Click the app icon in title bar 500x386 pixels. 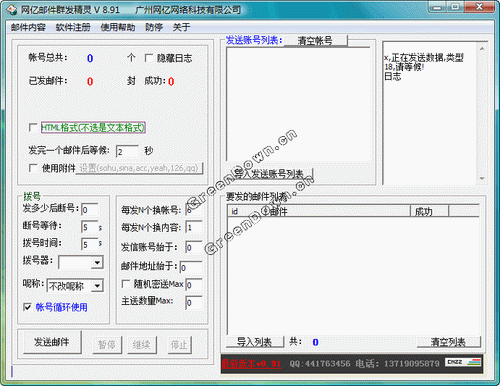coord(12,10)
